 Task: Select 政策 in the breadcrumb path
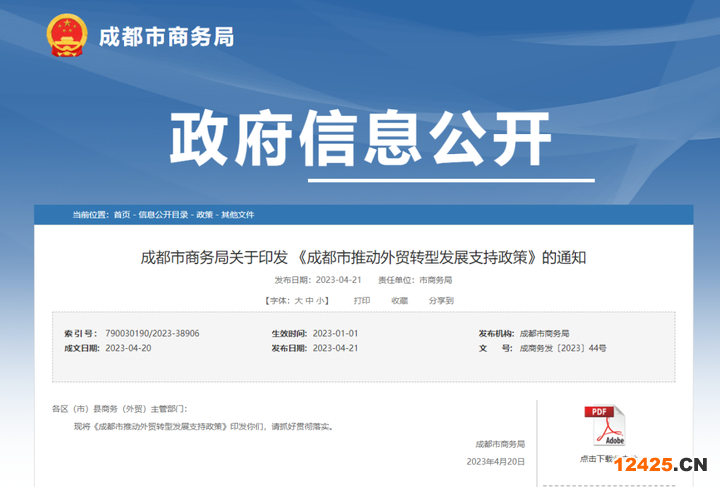point(204,215)
